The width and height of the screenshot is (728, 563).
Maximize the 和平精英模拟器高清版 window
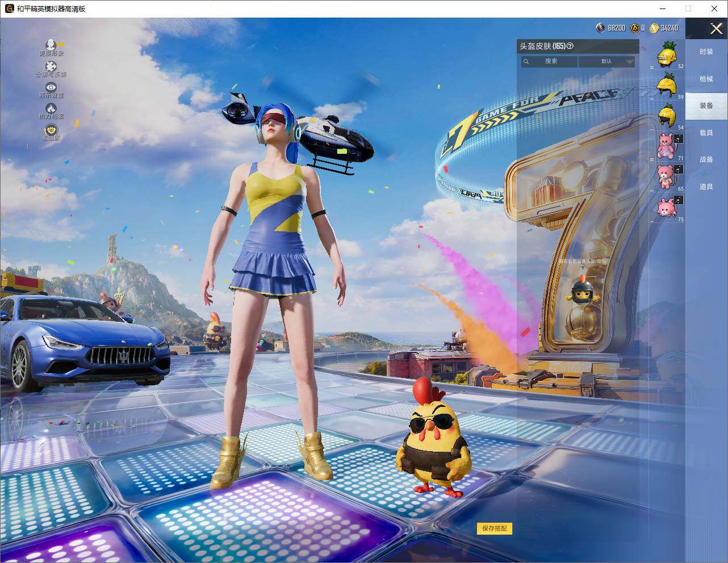coord(688,9)
